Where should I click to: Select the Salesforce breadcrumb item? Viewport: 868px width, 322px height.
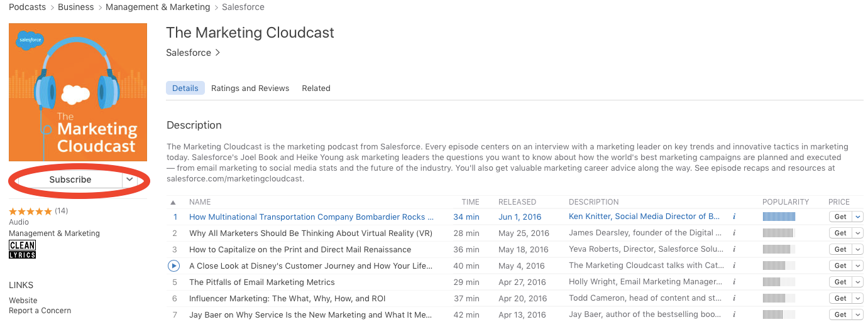[x=243, y=7]
